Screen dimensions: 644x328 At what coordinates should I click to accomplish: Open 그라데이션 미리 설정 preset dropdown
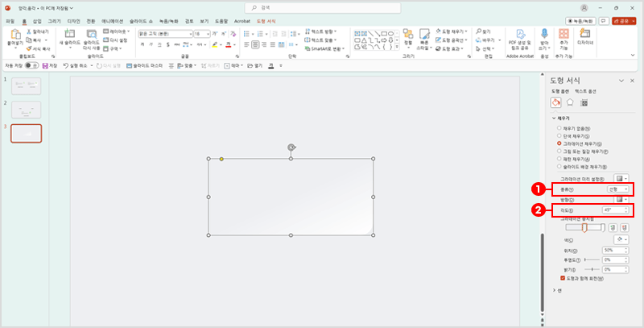point(621,177)
